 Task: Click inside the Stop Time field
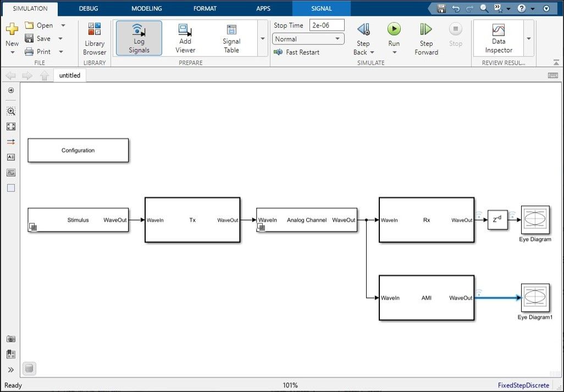point(327,25)
